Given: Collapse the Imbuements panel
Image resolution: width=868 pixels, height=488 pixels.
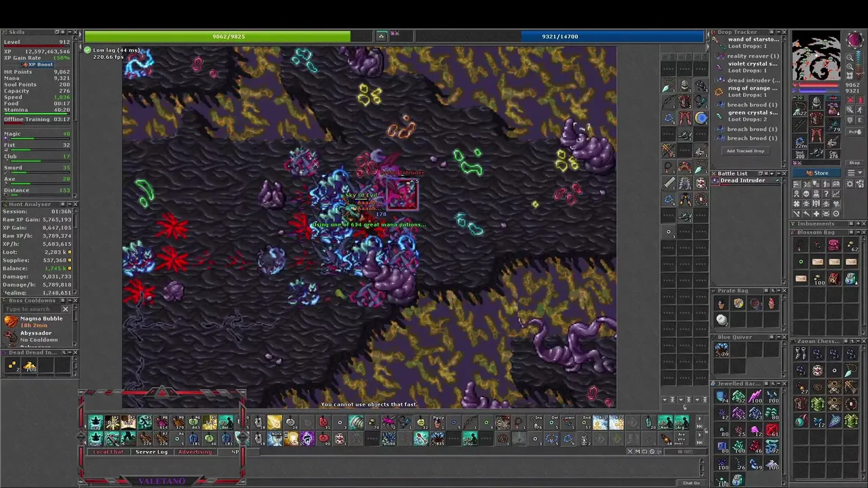Looking at the screenshot, I should [858, 224].
